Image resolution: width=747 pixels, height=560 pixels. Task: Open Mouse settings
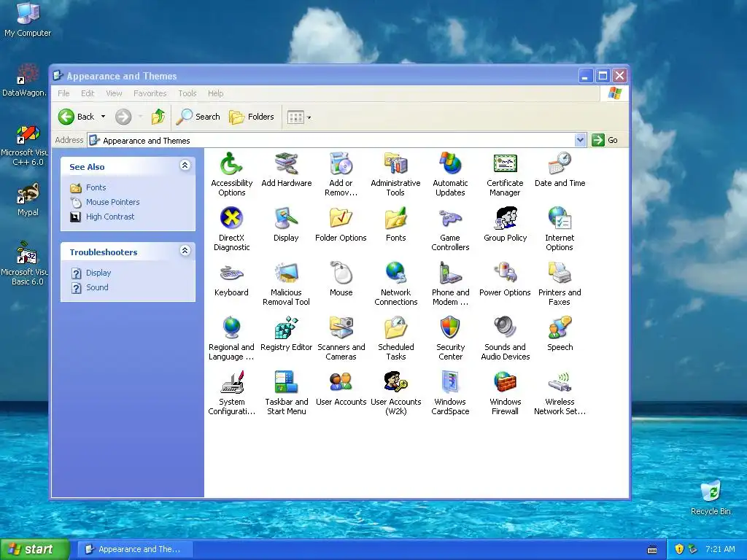click(x=341, y=279)
